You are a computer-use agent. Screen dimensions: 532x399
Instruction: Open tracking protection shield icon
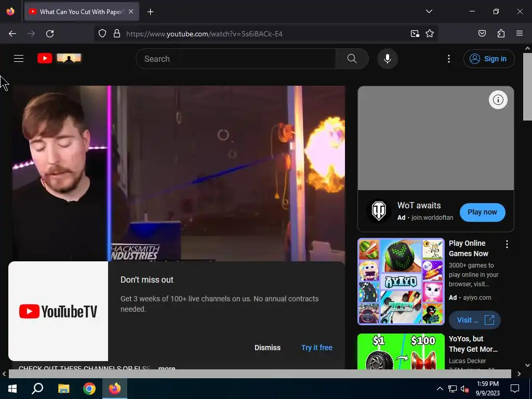[x=102, y=34]
